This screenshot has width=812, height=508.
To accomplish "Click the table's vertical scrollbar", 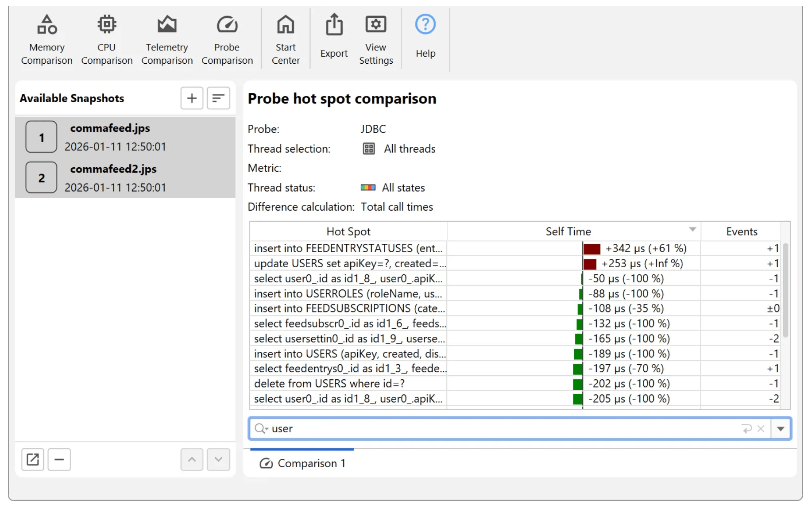I will coord(785,290).
